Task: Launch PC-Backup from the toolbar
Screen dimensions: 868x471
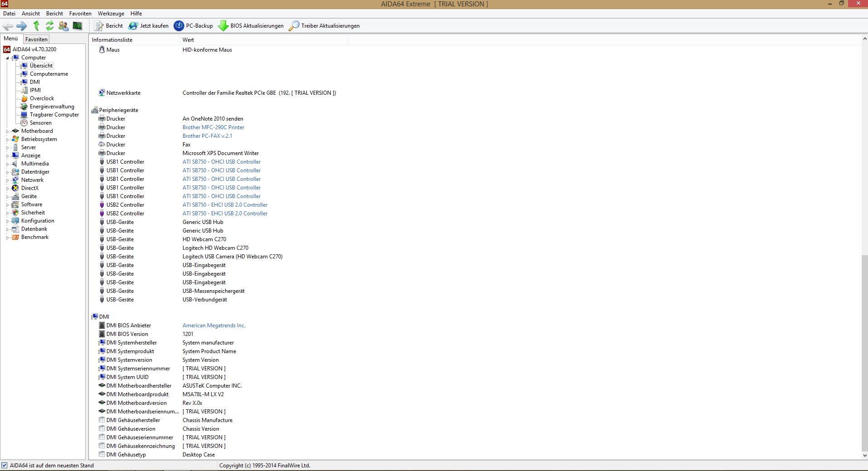Action: (193, 26)
